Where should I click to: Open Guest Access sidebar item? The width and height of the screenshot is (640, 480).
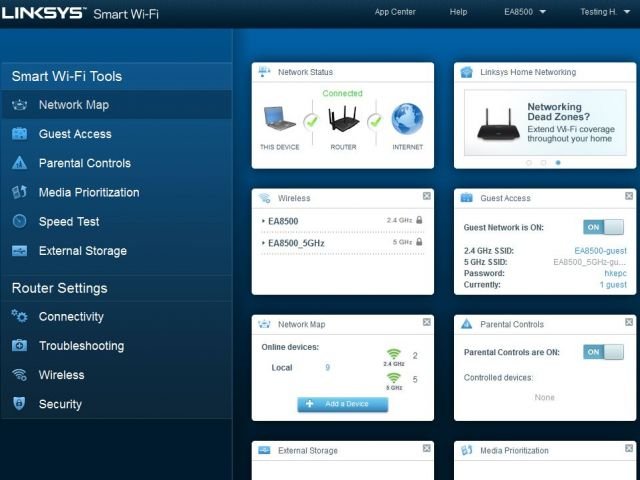[x=116, y=134]
